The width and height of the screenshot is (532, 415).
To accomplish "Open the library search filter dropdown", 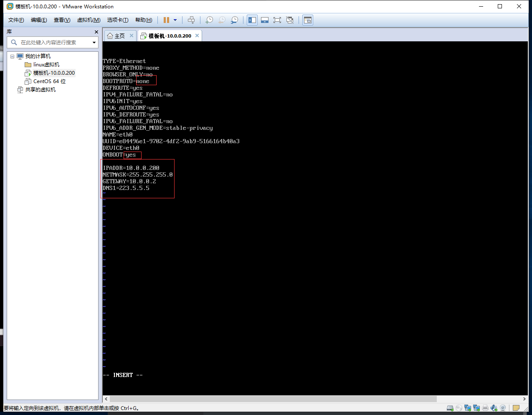I will tap(94, 42).
